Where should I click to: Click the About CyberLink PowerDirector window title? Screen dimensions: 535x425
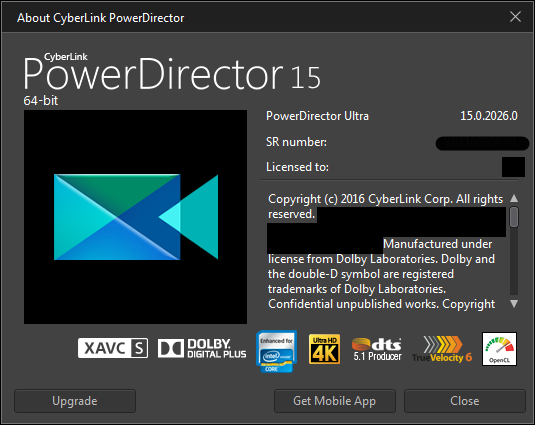(101, 18)
